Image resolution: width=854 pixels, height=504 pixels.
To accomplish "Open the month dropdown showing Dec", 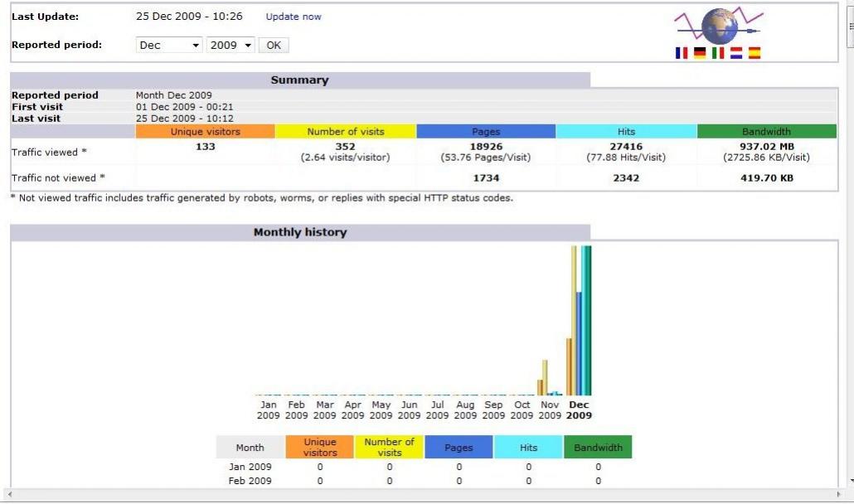I will (169, 46).
